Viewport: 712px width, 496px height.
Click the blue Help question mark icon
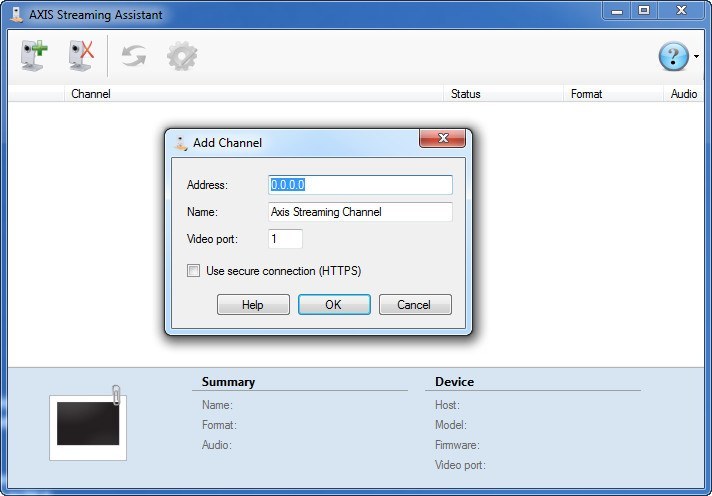673,56
